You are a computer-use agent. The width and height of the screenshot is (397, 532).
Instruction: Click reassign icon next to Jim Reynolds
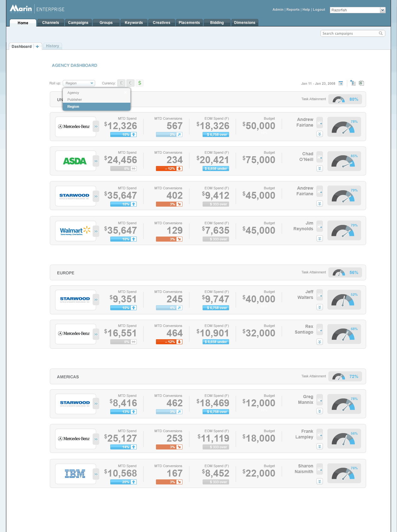tap(319, 227)
